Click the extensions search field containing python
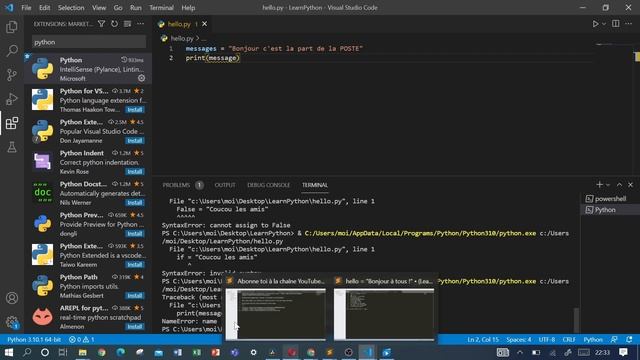Image resolution: width=640 pixels, height=360 pixels. [x=89, y=42]
